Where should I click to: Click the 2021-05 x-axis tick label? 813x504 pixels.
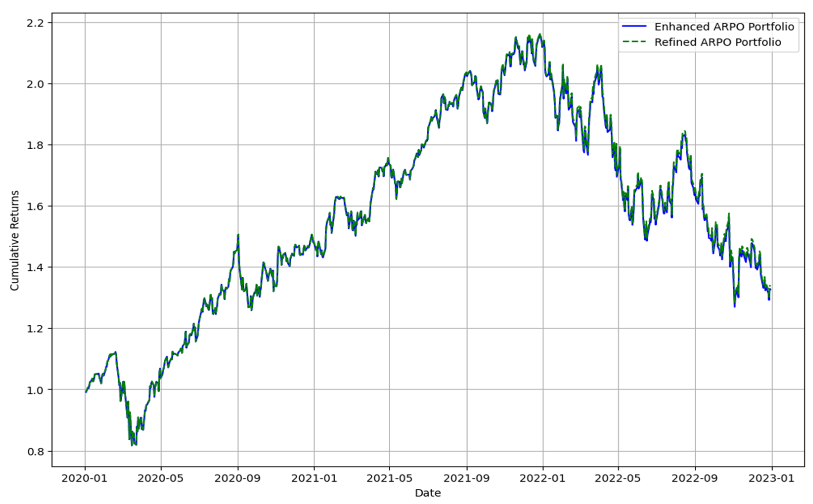[389, 479]
